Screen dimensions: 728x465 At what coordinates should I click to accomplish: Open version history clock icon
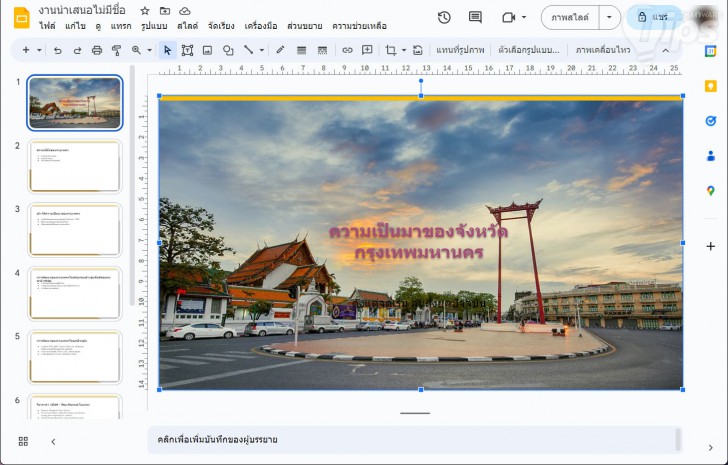444,18
